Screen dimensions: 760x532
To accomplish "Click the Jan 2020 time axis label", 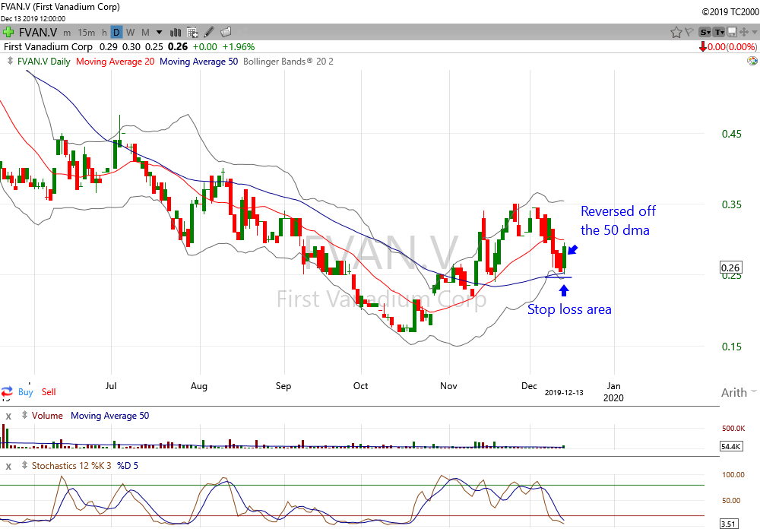I will (613, 391).
